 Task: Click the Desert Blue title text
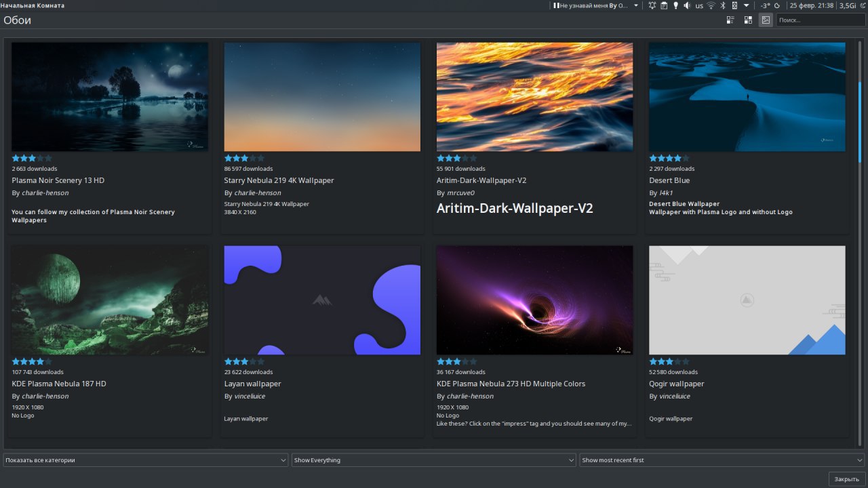(669, 180)
